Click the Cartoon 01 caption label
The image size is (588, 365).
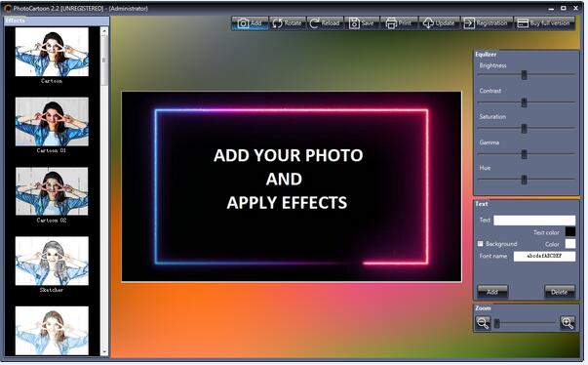[x=52, y=150]
